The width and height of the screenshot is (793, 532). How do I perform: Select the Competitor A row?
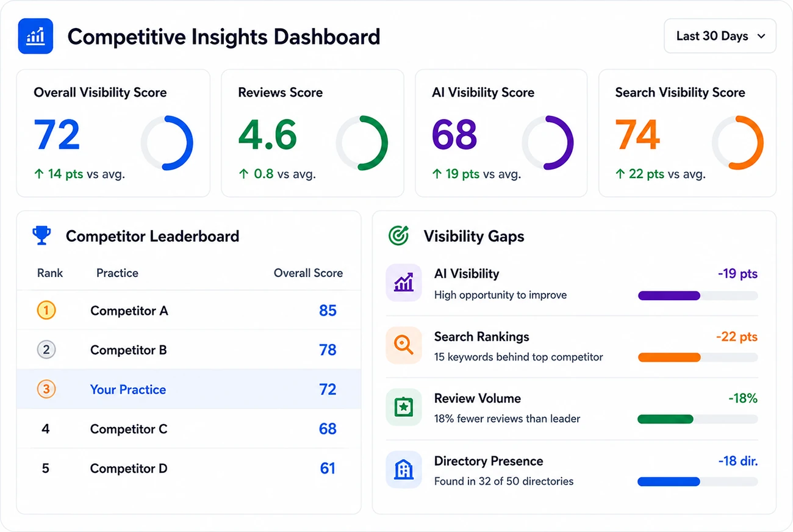click(188, 311)
